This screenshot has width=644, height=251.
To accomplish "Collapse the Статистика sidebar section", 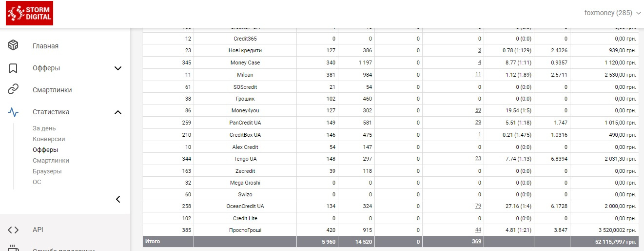I will (x=118, y=112).
